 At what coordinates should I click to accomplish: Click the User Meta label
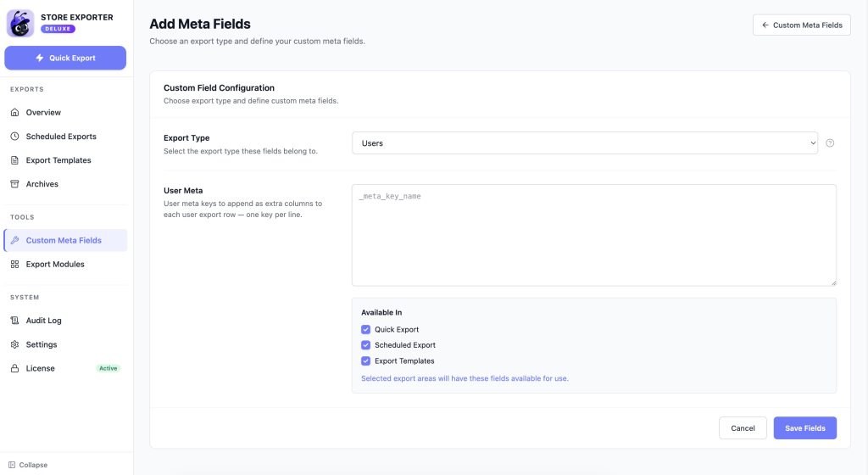tap(183, 191)
